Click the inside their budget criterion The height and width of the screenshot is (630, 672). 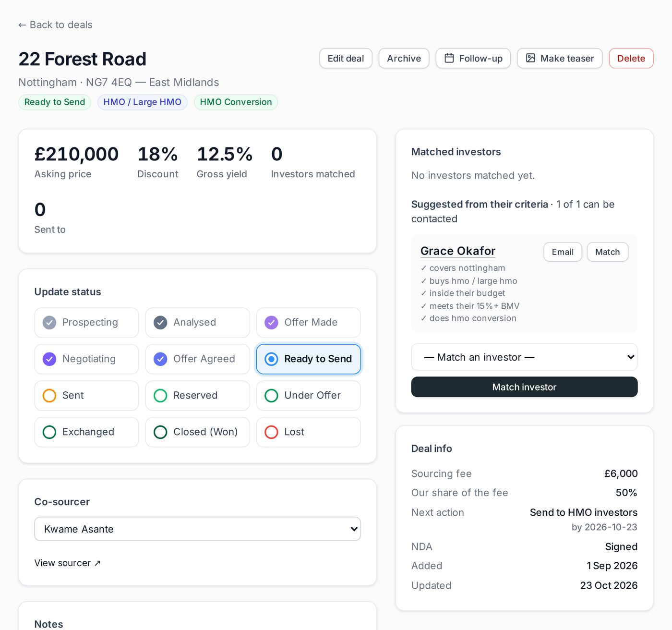(463, 293)
